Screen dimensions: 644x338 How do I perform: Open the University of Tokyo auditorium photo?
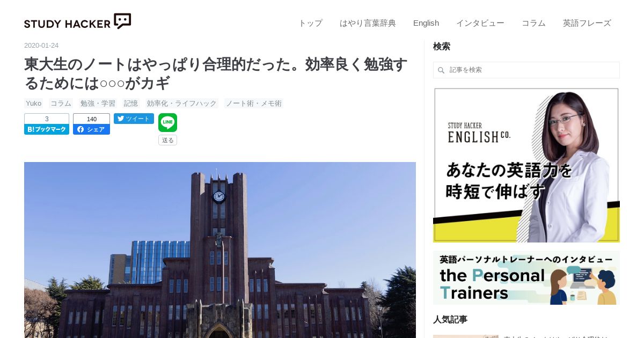(x=220, y=250)
